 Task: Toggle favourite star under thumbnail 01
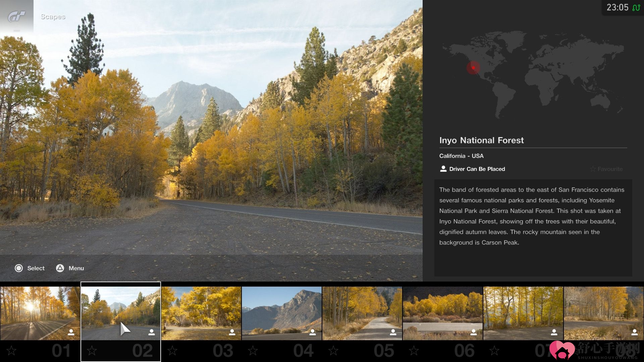11,351
